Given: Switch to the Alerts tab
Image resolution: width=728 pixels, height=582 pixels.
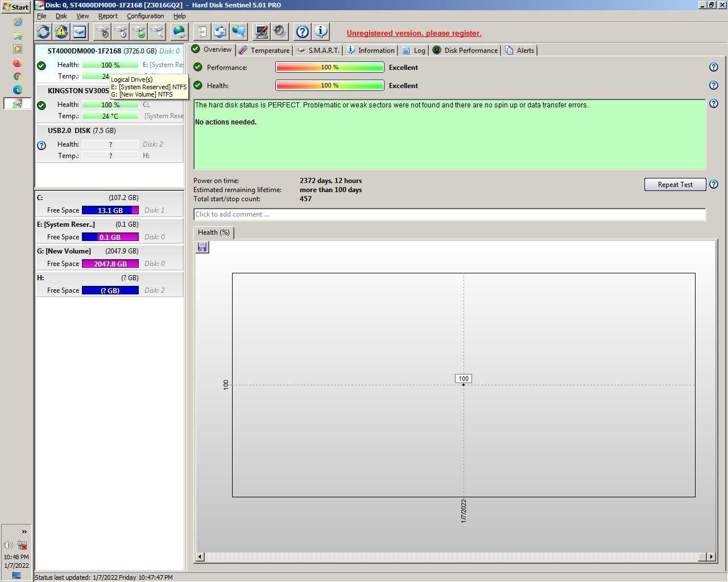Looking at the screenshot, I should pyautogui.click(x=519, y=50).
